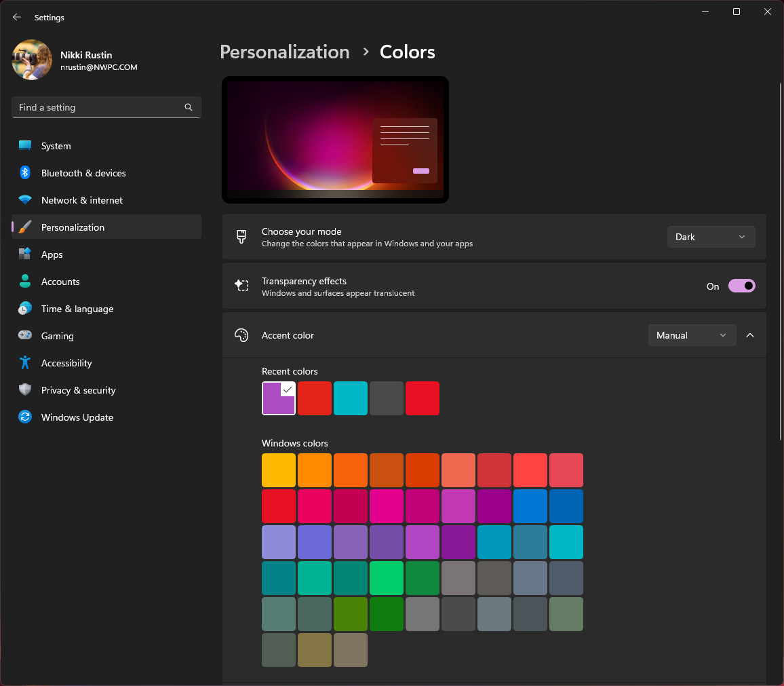784x686 pixels.
Task: Navigate to Windows Update
Action: coord(106,417)
